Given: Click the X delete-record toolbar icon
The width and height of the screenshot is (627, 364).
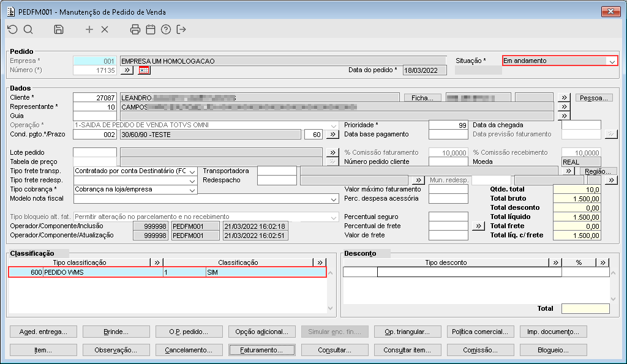Looking at the screenshot, I should click(x=105, y=29).
